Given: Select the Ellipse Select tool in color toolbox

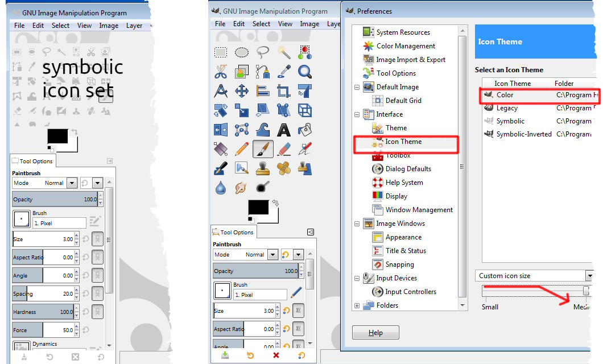Looking at the screenshot, I should [x=242, y=52].
